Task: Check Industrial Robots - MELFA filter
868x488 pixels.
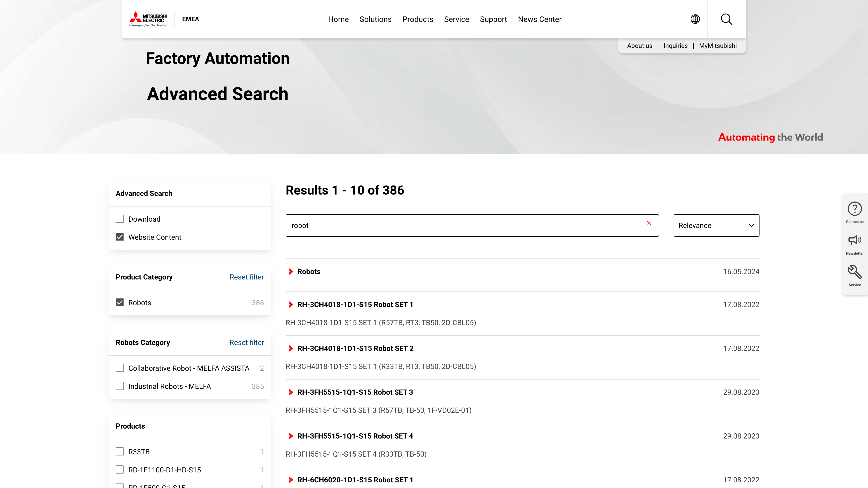Action: 120,386
